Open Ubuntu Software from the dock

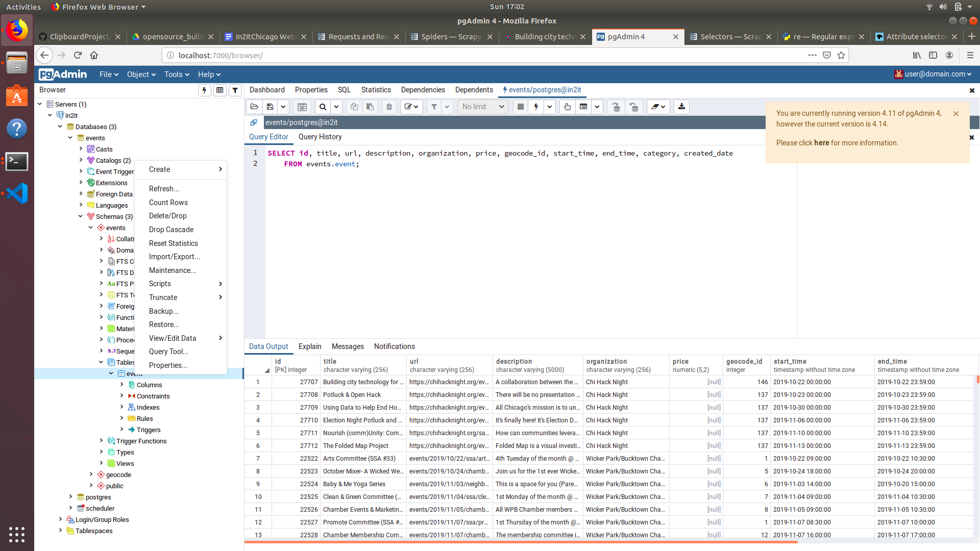click(x=17, y=95)
